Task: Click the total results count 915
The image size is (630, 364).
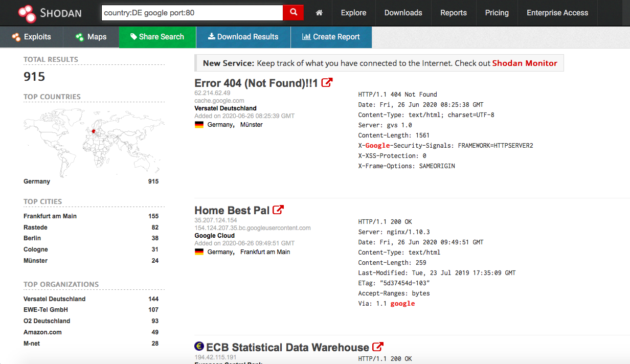Action: click(x=34, y=77)
